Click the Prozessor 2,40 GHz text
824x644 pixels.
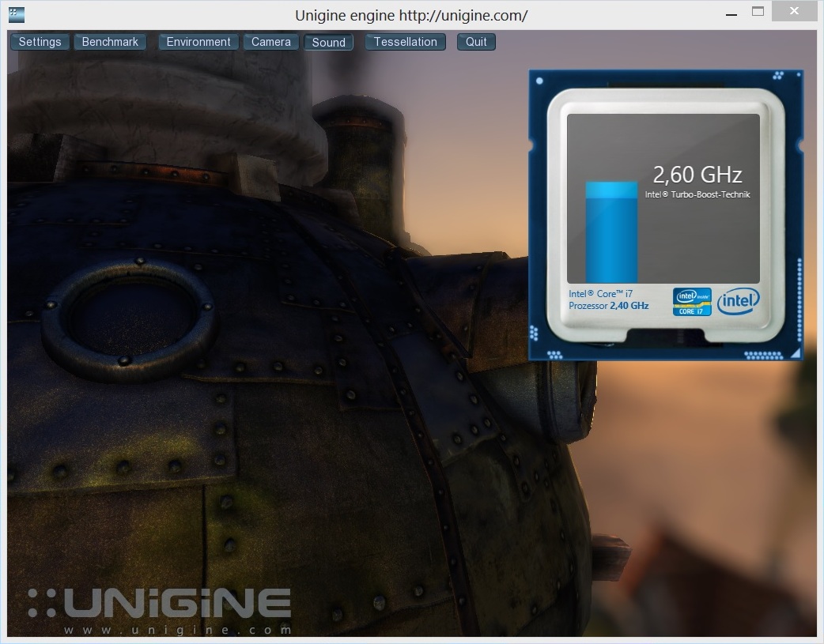(609, 306)
